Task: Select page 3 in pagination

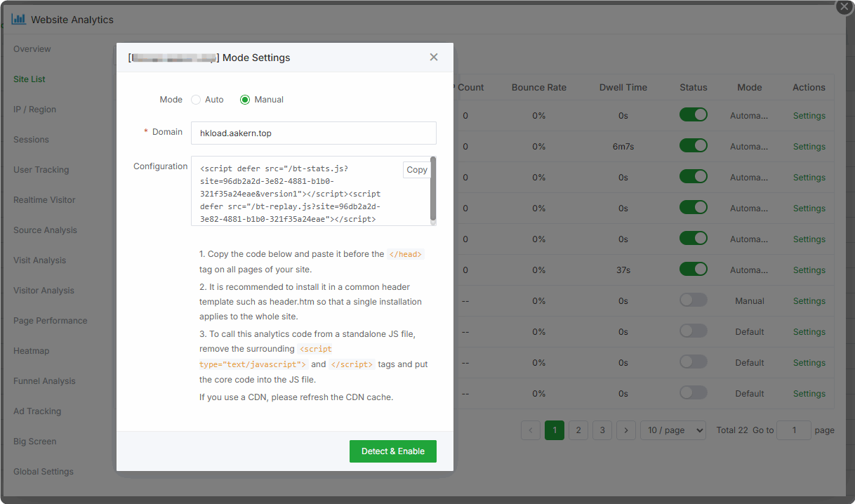Action: [x=602, y=430]
